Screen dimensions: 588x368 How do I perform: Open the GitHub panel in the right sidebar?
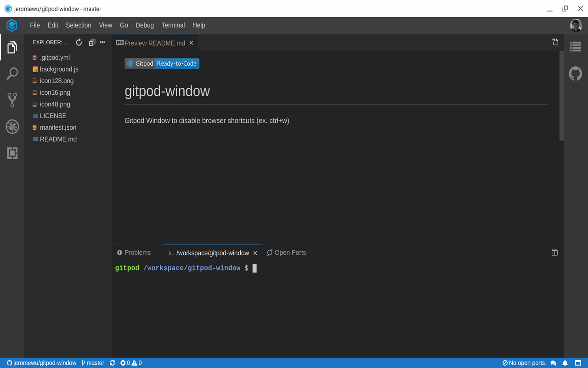576,74
